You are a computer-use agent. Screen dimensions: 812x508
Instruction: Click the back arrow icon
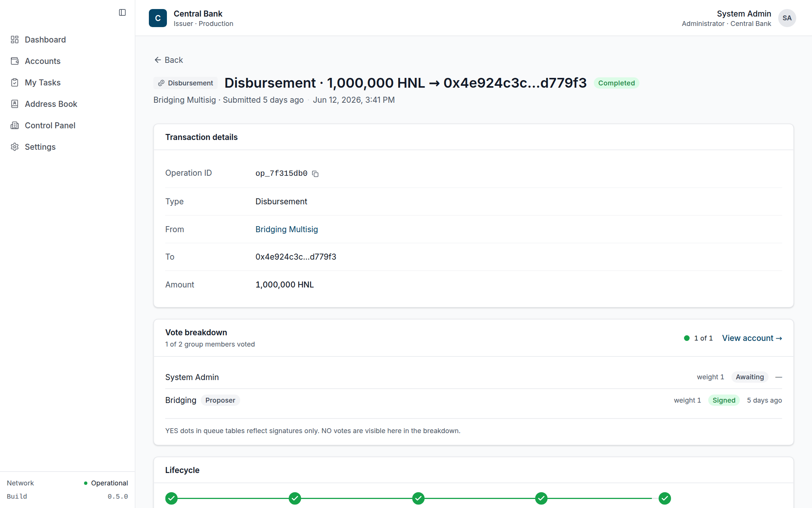pyautogui.click(x=158, y=60)
